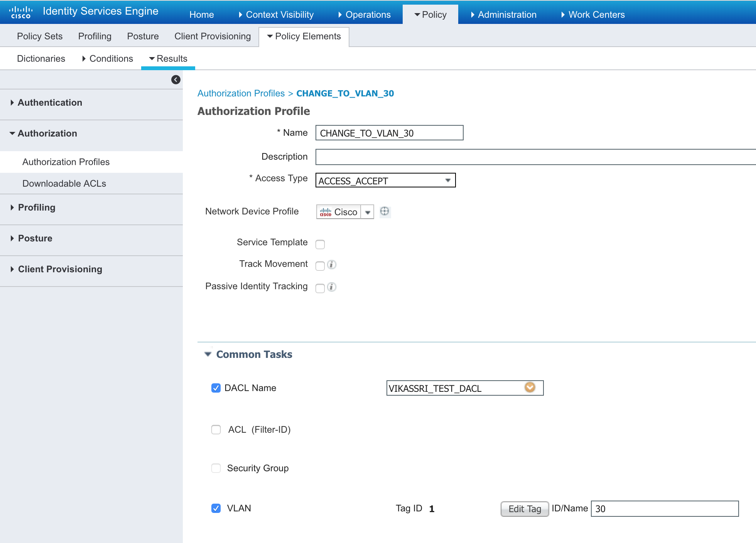Click the Cisco icon in Network Device Profile

[326, 212]
